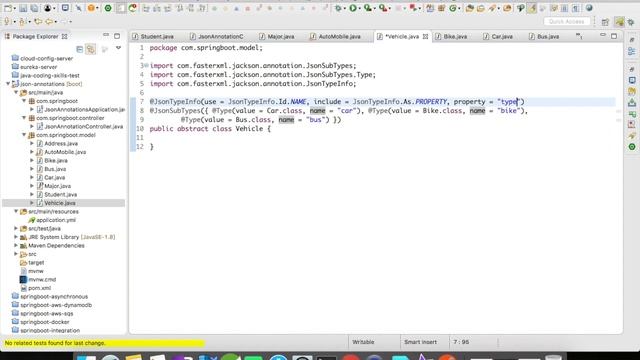The height and width of the screenshot is (360, 640).
Task: Click the Open Type toolbar icon
Action: pos(469,8)
